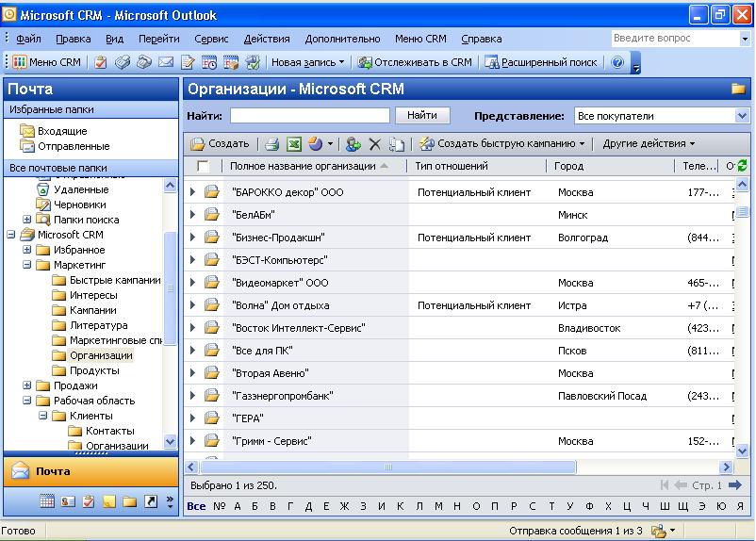756x541 pixels.
Task: Click the new note pencil toolbar icon
Action: 188,62
